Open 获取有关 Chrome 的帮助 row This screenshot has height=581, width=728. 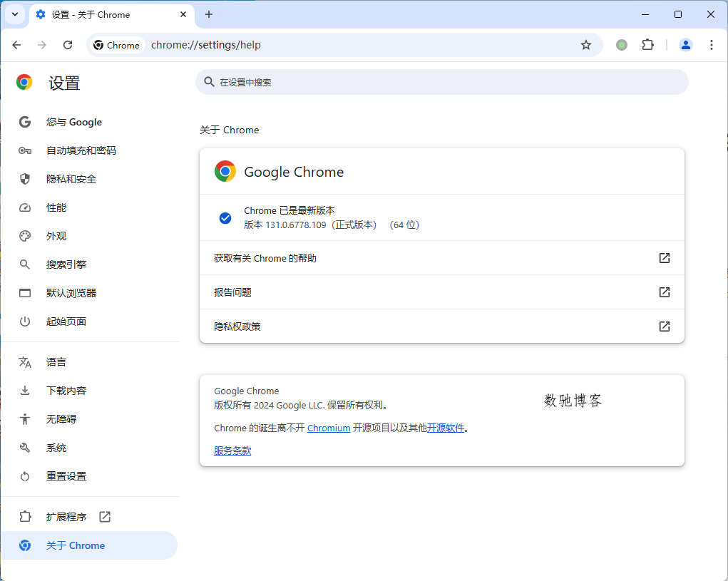coord(442,258)
